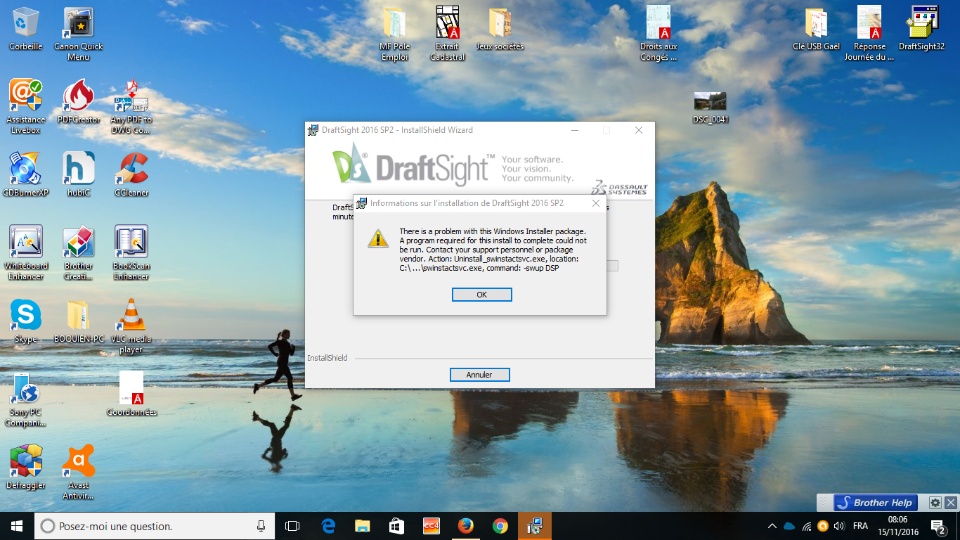This screenshot has width=960, height=540.
Task: Click the Cortana search box
Action: (x=153, y=526)
